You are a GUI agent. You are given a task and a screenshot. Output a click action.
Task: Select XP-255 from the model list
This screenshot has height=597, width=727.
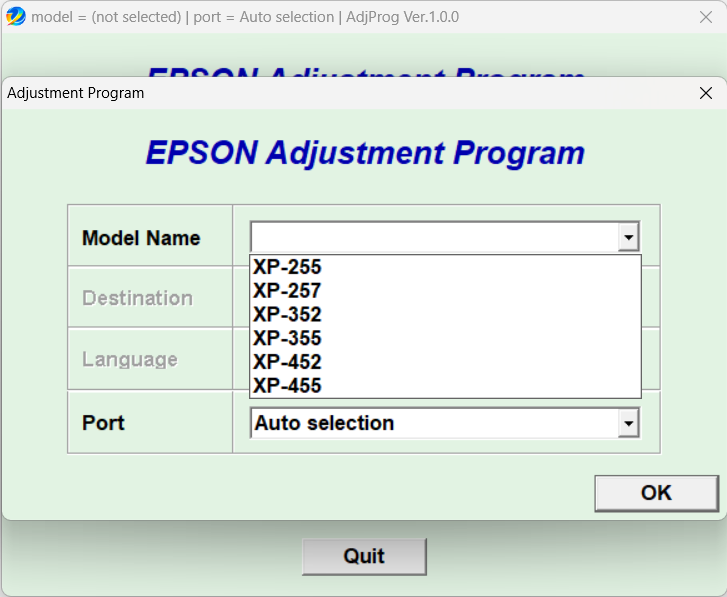[x=288, y=267]
